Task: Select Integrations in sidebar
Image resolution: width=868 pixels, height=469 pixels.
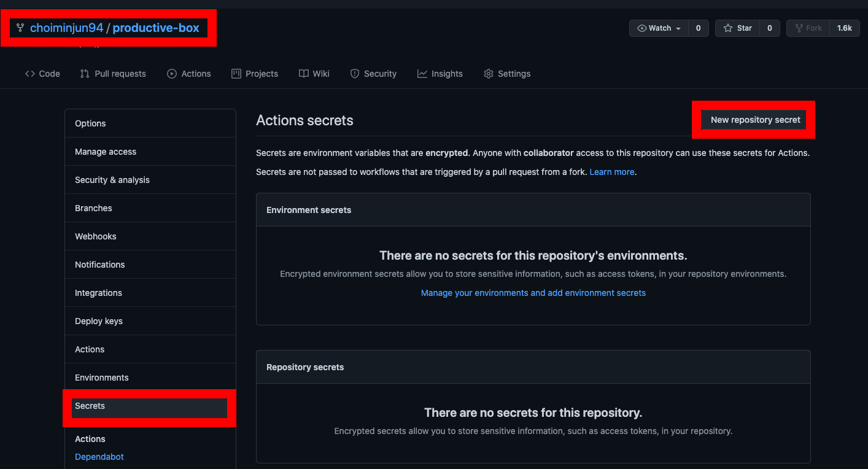Action: coord(150,293)
